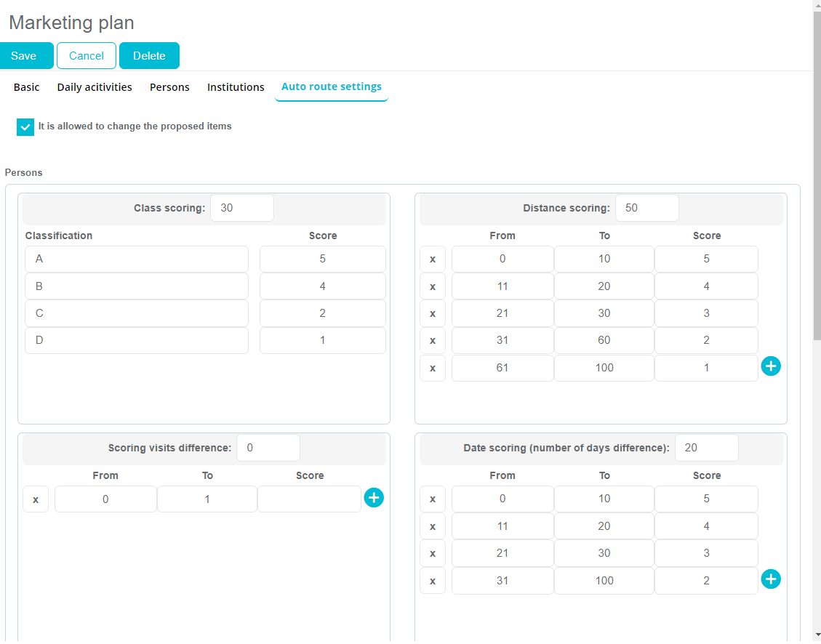
Task: Save the marketing plan
Action: (24, 56)
